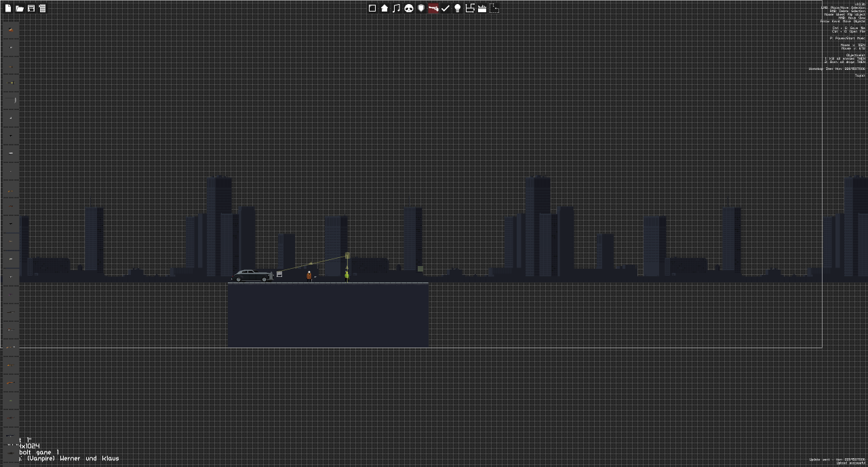Screen dimensions: 868x467
Task: Select the dashed selection tool
Action: [x=494, y=8]
